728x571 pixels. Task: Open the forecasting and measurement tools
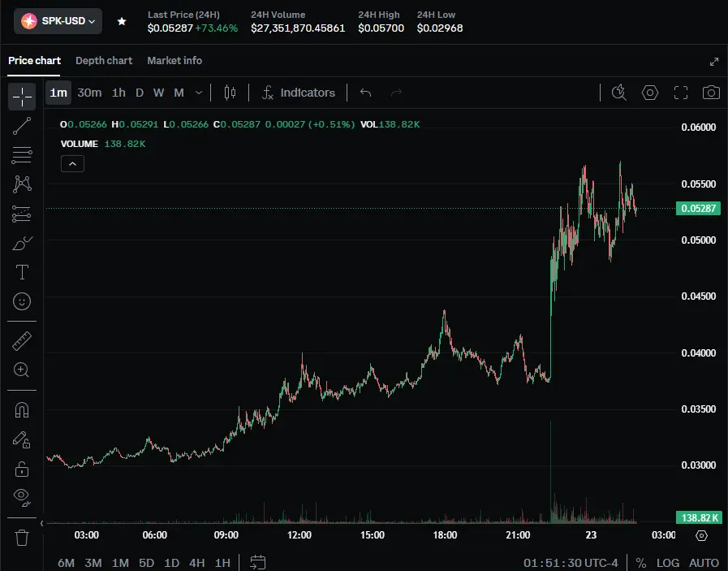click(22, 214)
